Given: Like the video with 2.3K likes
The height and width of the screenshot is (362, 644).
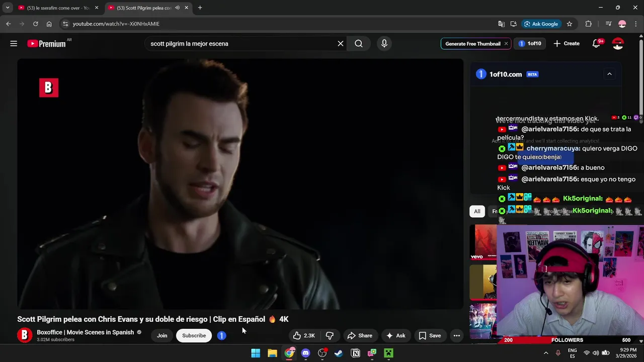Looking at the screenshot, I should click(304, 335).
